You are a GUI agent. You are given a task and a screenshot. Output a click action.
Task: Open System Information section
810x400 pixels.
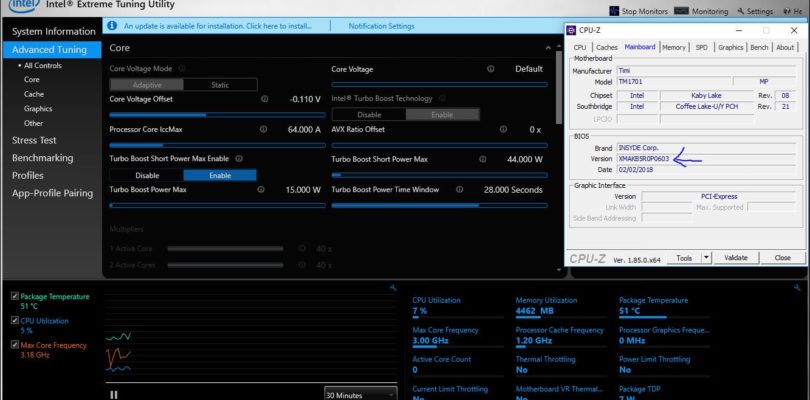tap(54, 32)
